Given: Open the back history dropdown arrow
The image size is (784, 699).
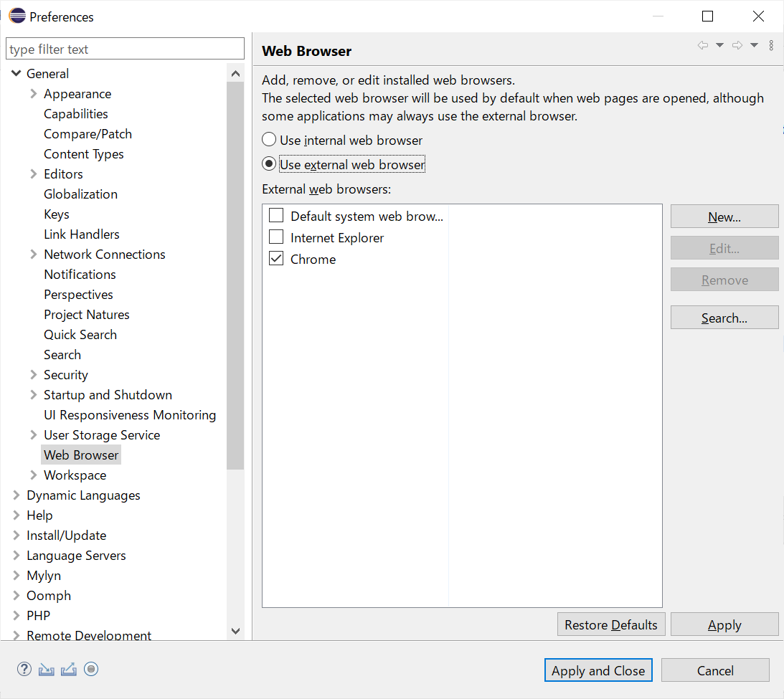Looking at the screenshot, I should 720,45.
